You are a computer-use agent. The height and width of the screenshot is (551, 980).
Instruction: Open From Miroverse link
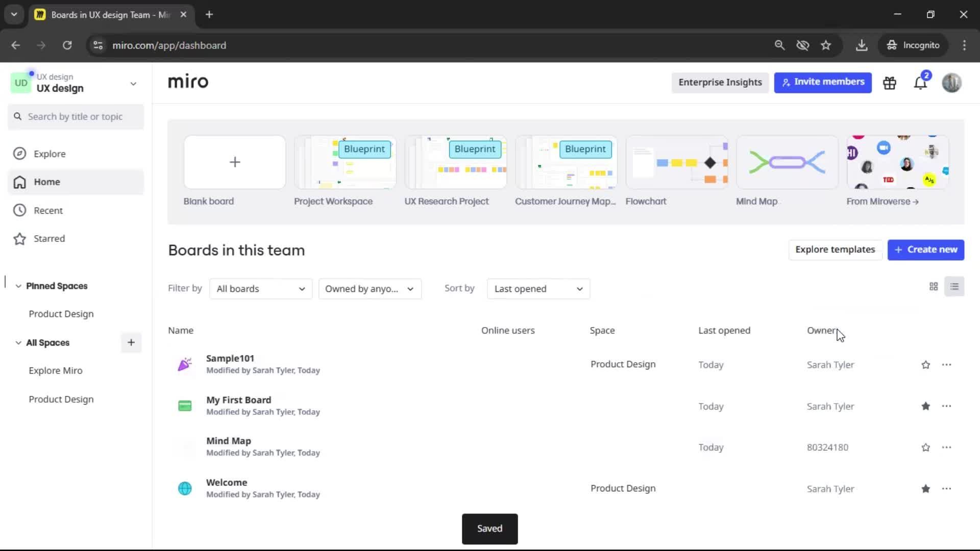tap(883, 202)
